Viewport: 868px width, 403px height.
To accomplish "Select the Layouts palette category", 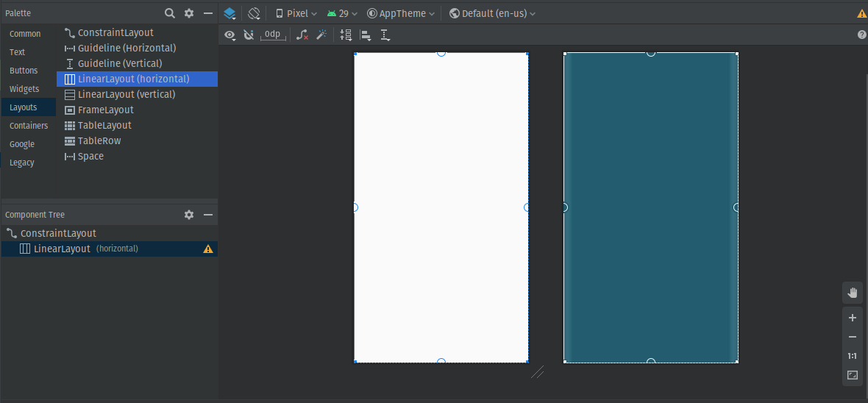I will (x=29, y=107).
